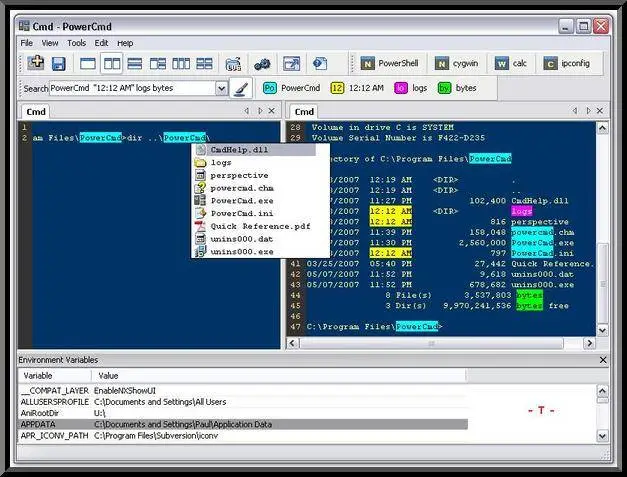
Task: Expand the Search history dropdown
Action: click(x=221, y=88)
